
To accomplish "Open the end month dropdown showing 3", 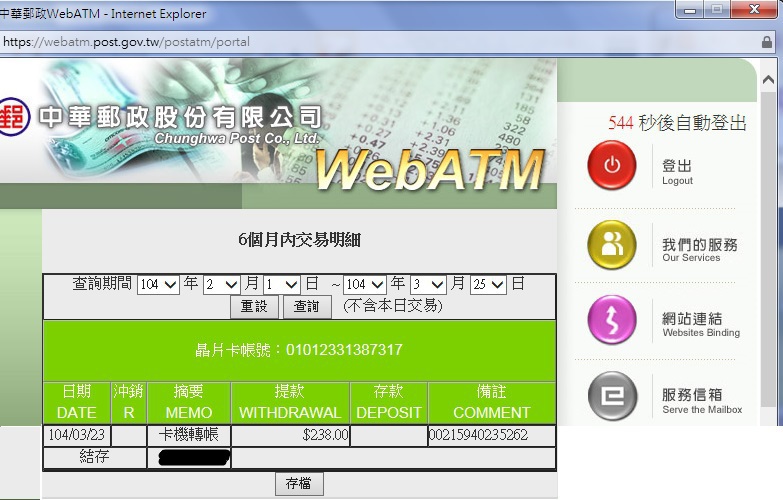I will pyautogui.click(x=428, y=285).
